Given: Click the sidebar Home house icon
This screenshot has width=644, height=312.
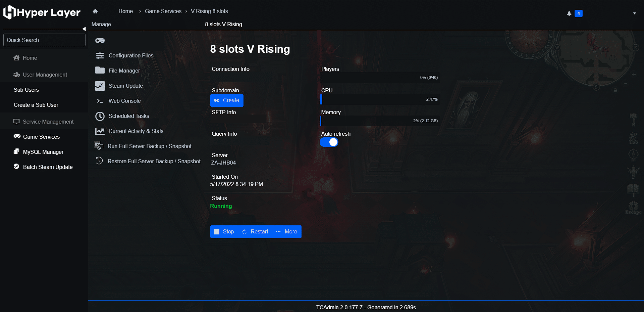Looking at the screenshot, I should click(x=16, y=58).
